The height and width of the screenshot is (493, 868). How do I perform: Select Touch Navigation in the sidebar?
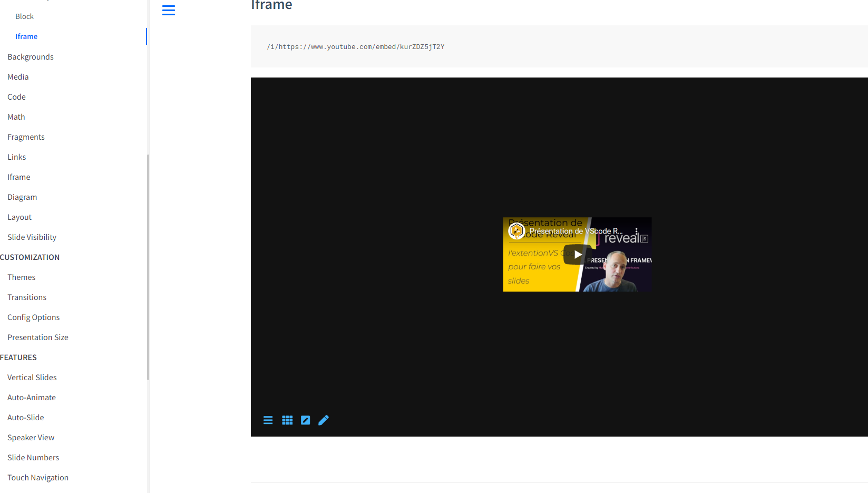(37, 477)
